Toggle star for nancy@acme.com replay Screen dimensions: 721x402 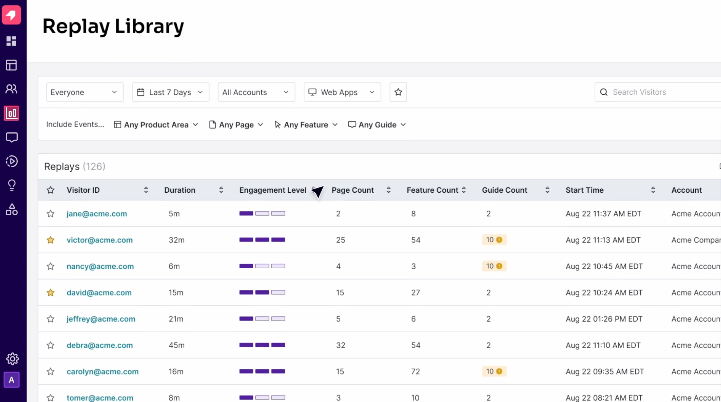50,266
